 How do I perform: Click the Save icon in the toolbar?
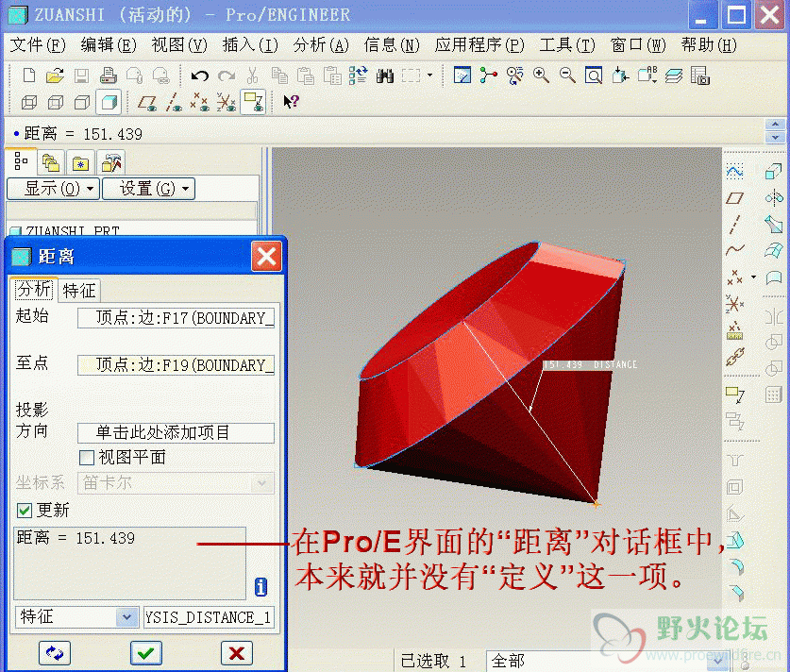pyautogui.click(x=81, y=76)
